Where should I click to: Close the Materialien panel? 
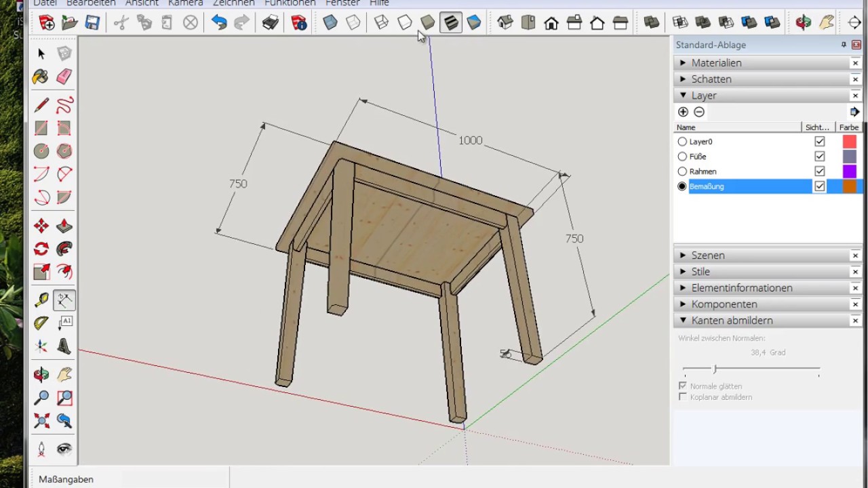[855, 63]
